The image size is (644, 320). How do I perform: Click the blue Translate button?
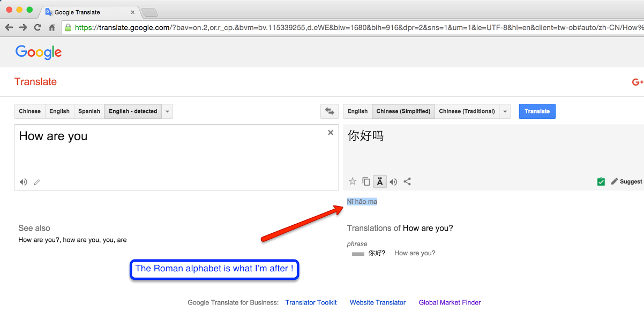pyautogui.click(x=537, y=111)
